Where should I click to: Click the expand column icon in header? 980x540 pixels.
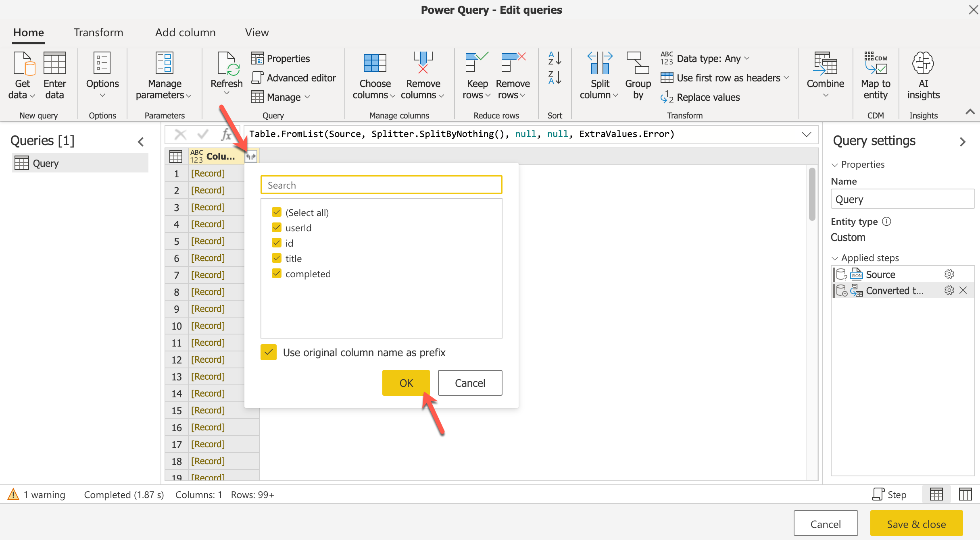pyautogui.click(x=251, y=156)
